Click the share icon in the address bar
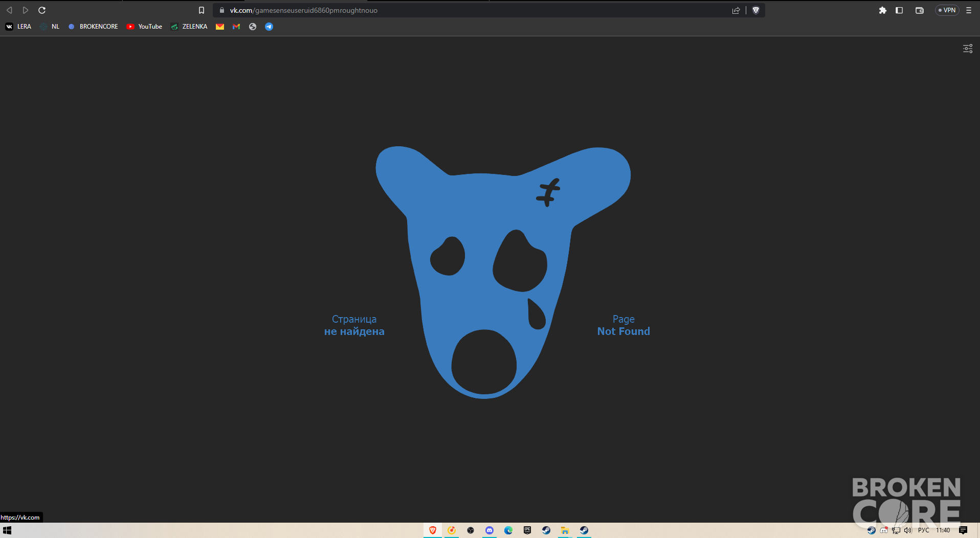Screen dimensions: 980x538 tap(736, 10)
